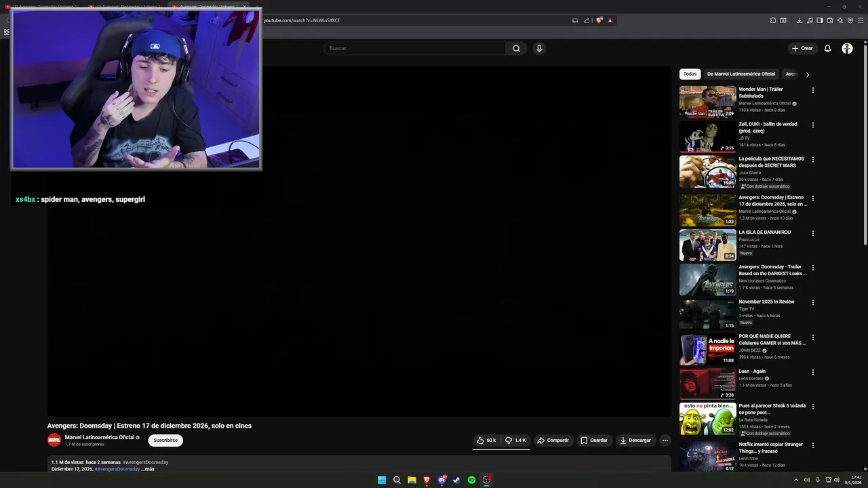The width and height of the screenshot is (868, 488).
Task: Click Descargar to download the video
Action: coord(635,441)
